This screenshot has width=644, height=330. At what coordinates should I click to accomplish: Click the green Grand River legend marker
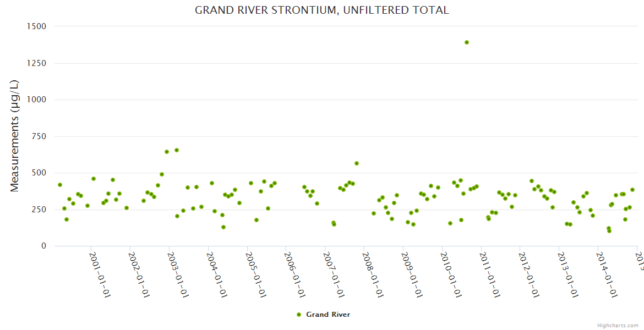pos(299,315)
